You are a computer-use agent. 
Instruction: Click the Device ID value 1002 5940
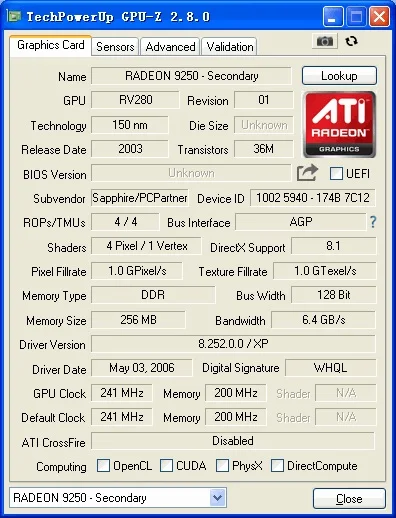coord(313,198)
